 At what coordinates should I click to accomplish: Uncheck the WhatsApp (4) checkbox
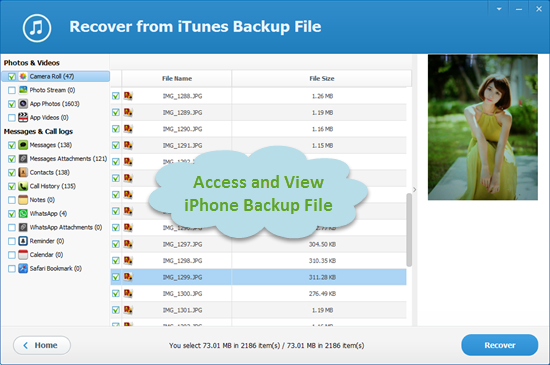tap(12, 214)
